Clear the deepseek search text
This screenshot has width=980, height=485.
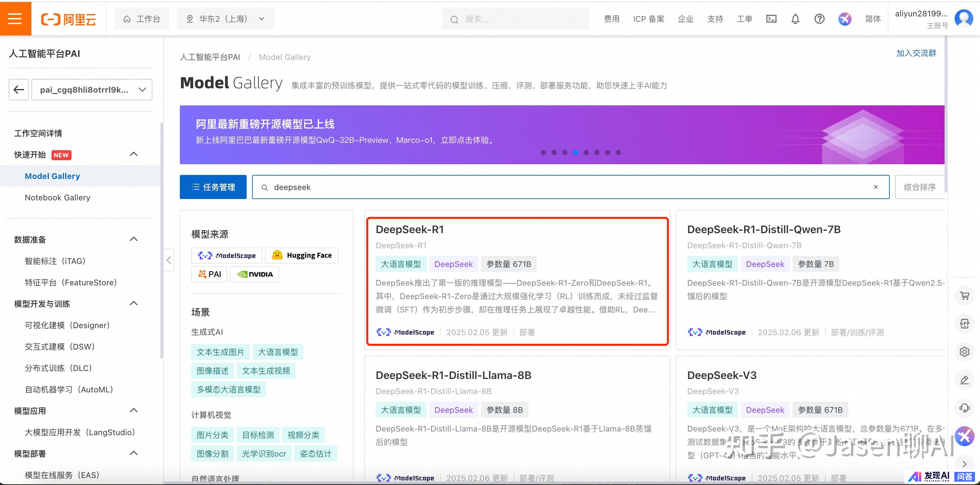[x=876, y=187]
